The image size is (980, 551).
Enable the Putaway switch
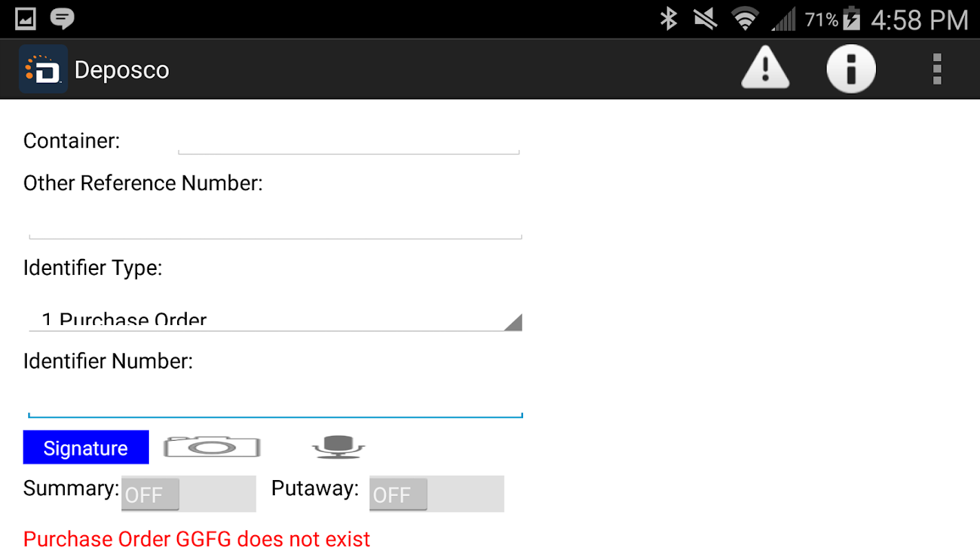[436, 494]
